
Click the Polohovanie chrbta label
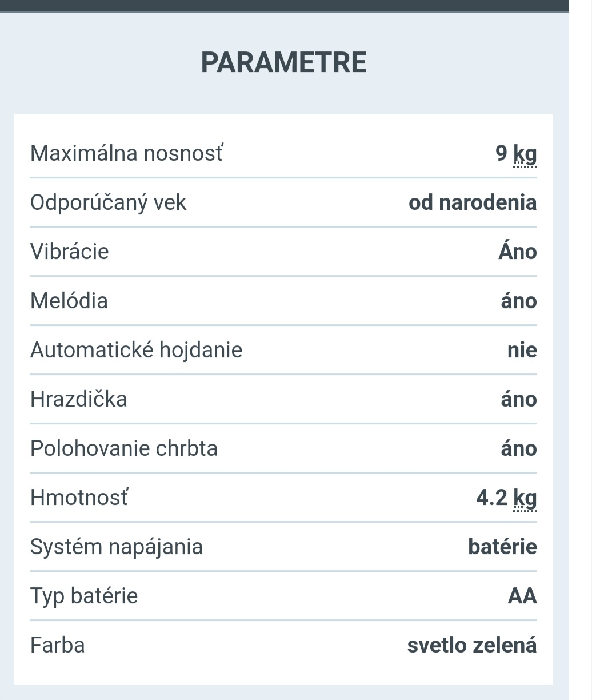(123, 448)
